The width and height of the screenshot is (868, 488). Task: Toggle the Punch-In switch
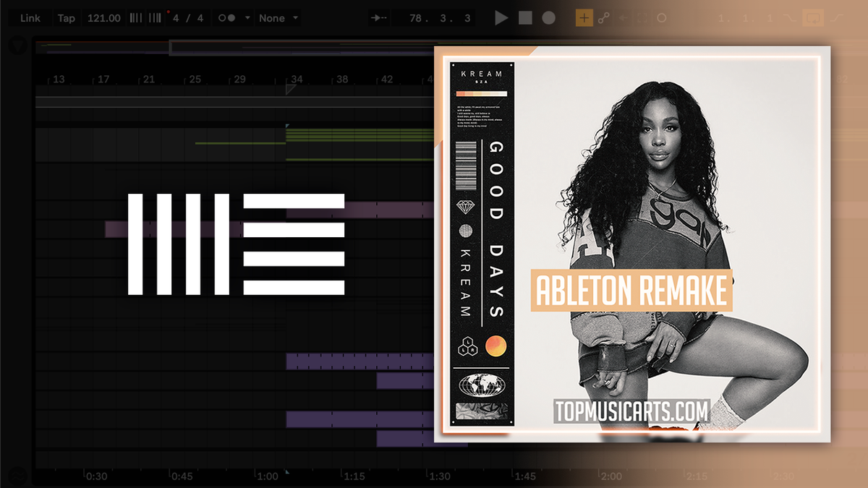pos(791,18)
